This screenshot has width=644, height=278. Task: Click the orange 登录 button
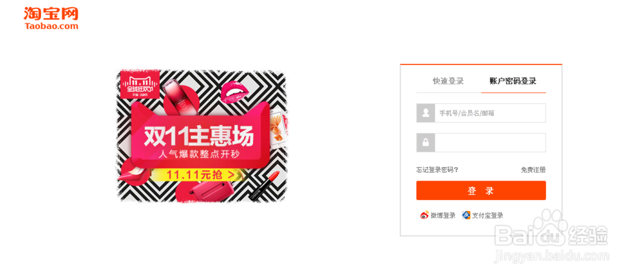pos(481,190)
